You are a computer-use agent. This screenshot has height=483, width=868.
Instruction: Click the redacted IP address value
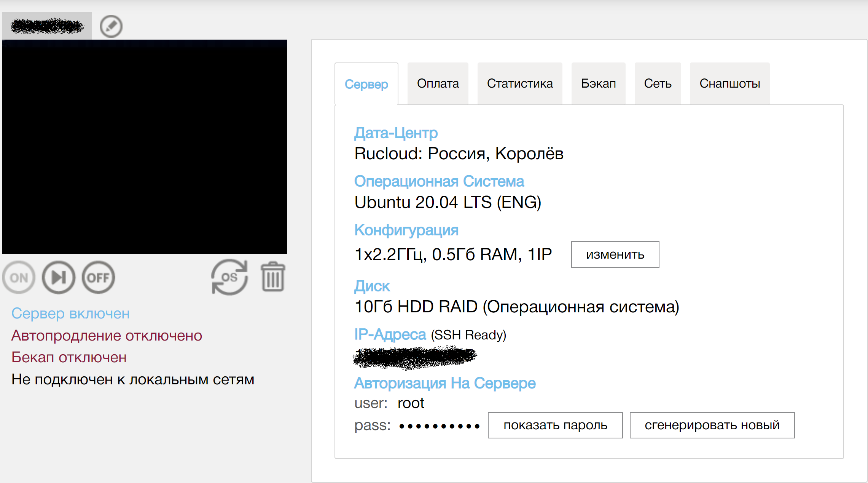(x=415, y=357)
